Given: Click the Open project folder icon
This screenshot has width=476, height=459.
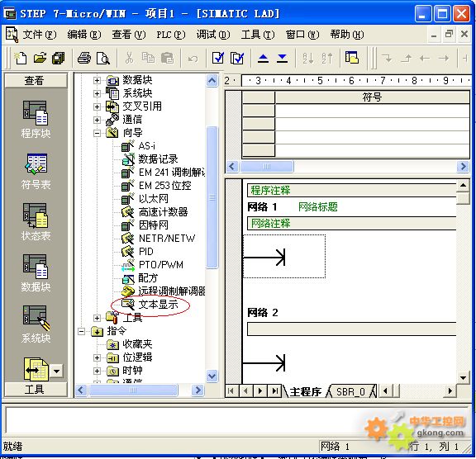Looking at the screenshot, I should point(40,58).
